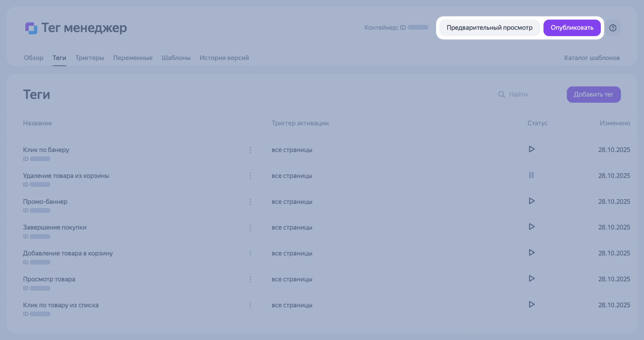Toggle paused status of Удаление товара из корзины
This screenshot has height=340, width=644.
tap(531, 175)
